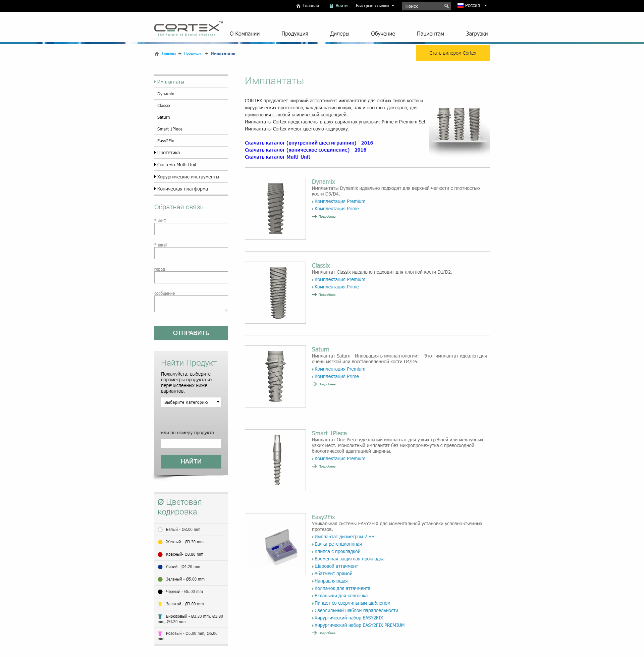Viewport: 644px width, 657px height.
Task: Click the green hexagon Ø5.00 icon
Action: [160, 579]
